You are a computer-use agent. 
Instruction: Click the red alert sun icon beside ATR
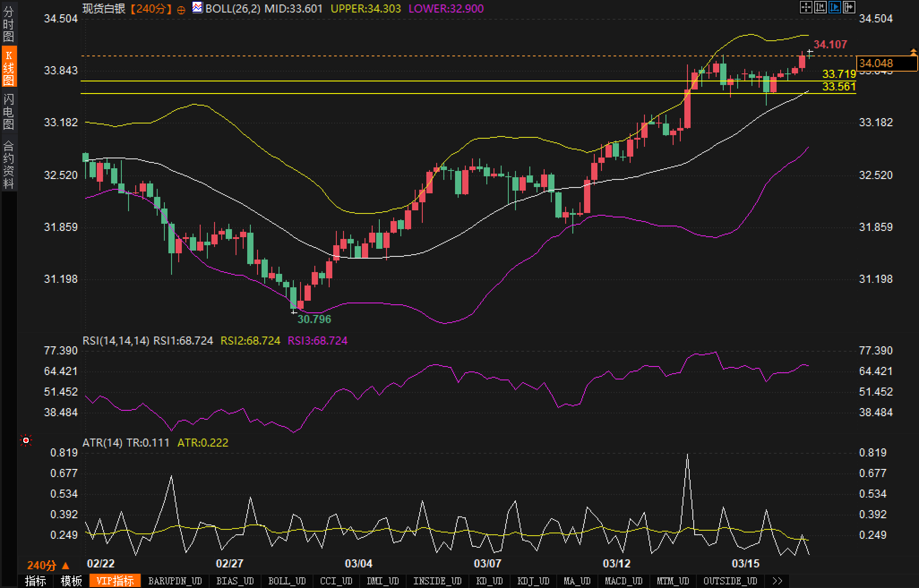(x=26, y=441)
